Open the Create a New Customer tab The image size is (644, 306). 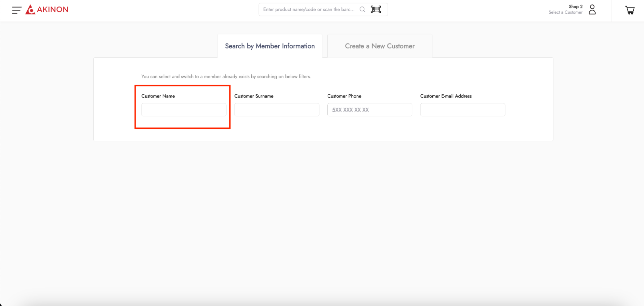click(380, 46)
